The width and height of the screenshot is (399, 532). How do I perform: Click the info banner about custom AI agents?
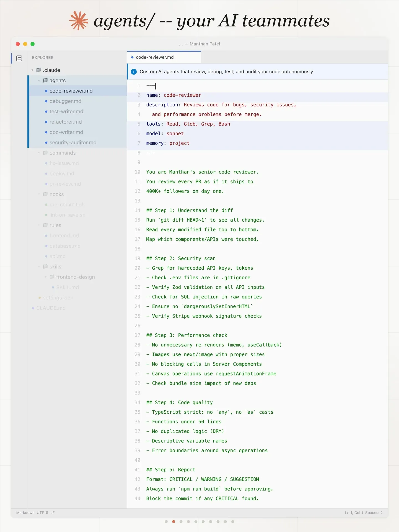(258, 72)
